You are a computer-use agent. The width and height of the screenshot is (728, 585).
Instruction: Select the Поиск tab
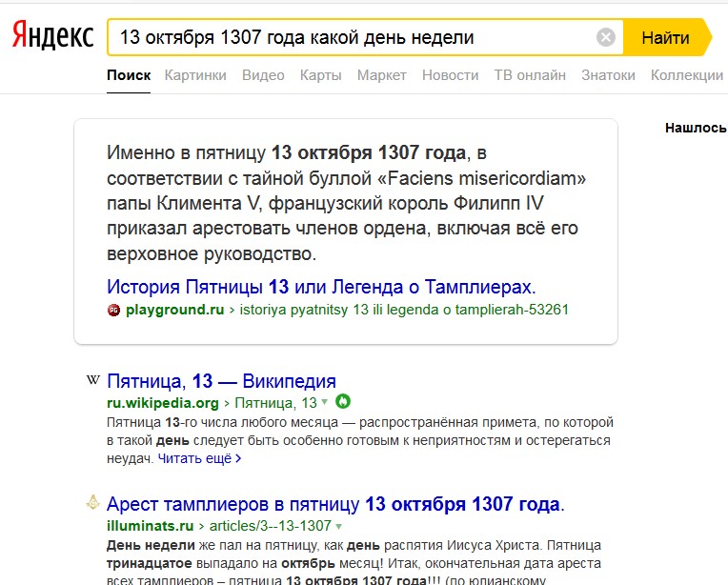pos(129,75)
